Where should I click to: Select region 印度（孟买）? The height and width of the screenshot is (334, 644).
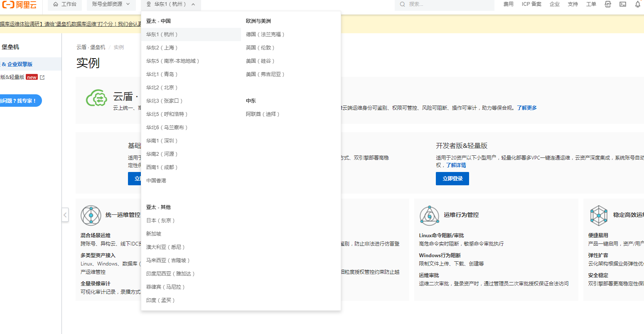[x=191, y=300]
